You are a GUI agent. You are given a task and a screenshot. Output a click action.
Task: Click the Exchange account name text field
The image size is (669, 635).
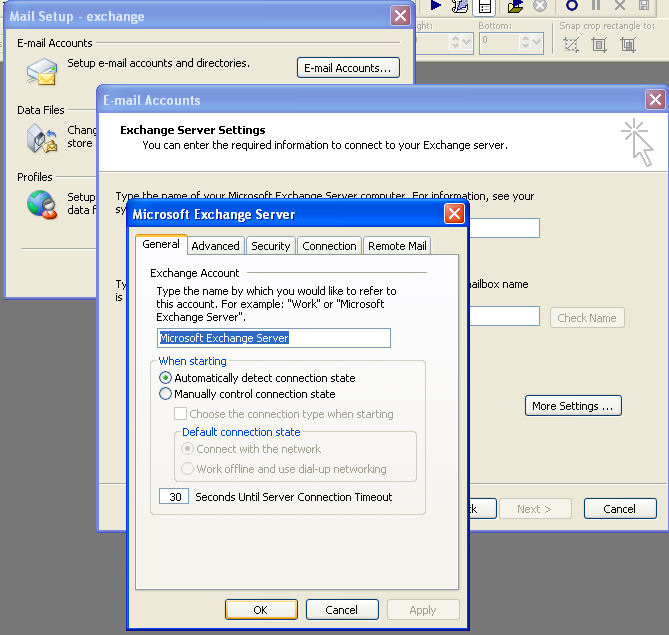pyautogui.click(x=273, y=338)
